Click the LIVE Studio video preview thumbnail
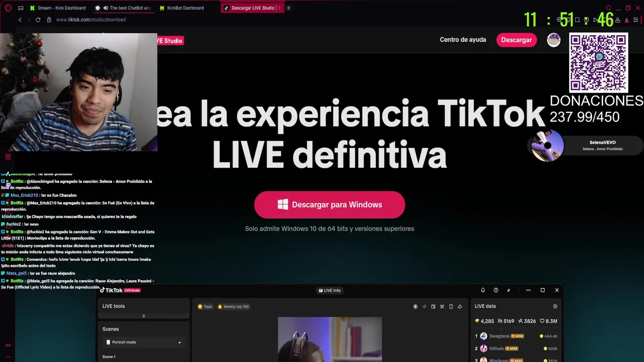This screenshot has width=644, height=362. point(330,339)
